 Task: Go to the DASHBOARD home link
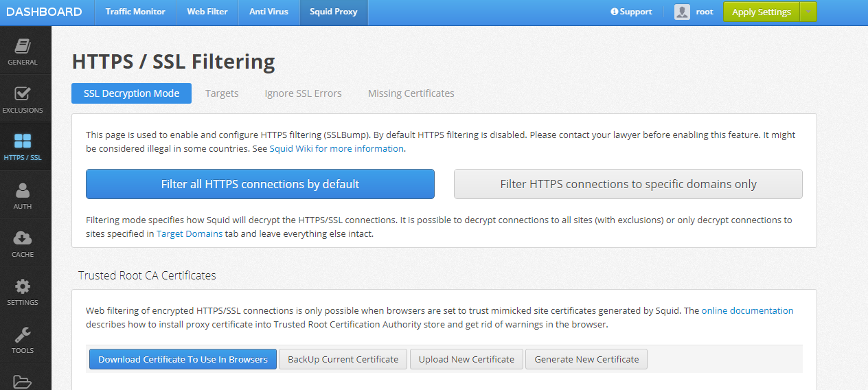click(44, 12)
